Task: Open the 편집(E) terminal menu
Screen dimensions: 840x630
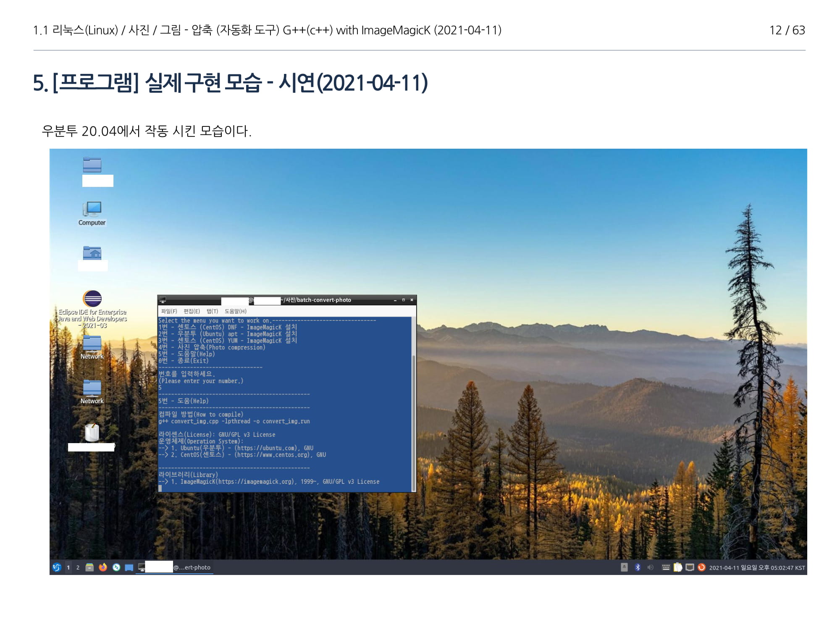Action: click(x=192, y=311)
